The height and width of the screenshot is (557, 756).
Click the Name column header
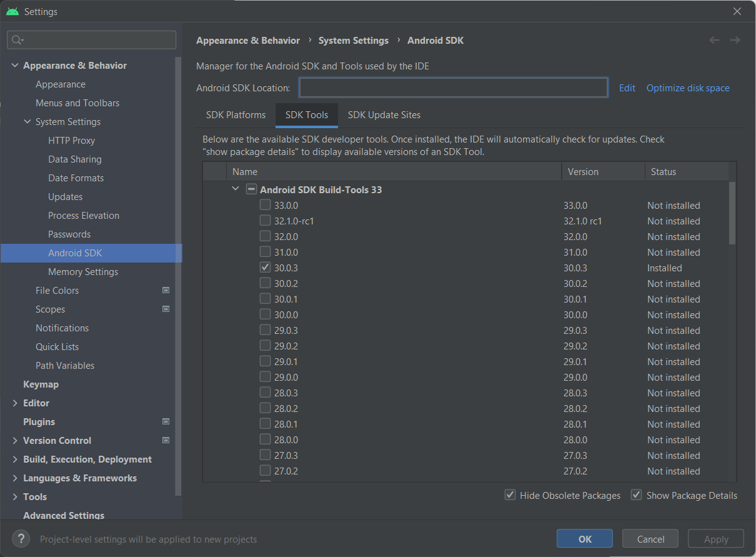pyautogui.click(x=394, y=171)
